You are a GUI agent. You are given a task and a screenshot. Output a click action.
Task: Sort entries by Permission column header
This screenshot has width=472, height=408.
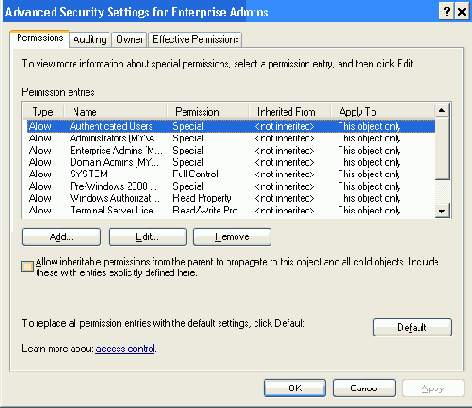[208, 112]
